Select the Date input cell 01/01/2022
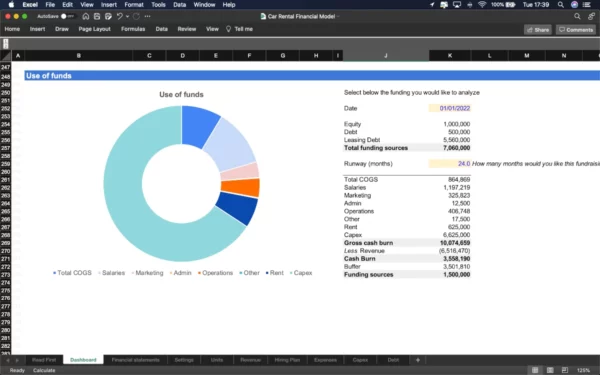Screen dimensions: 600x375 click(x=450, y=108)
